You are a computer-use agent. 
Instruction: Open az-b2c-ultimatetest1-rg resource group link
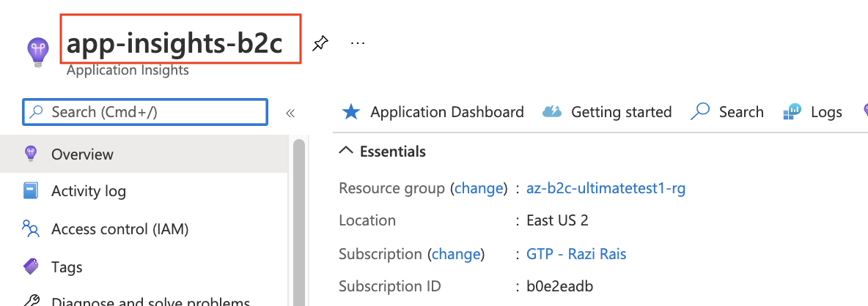(606, 188)
